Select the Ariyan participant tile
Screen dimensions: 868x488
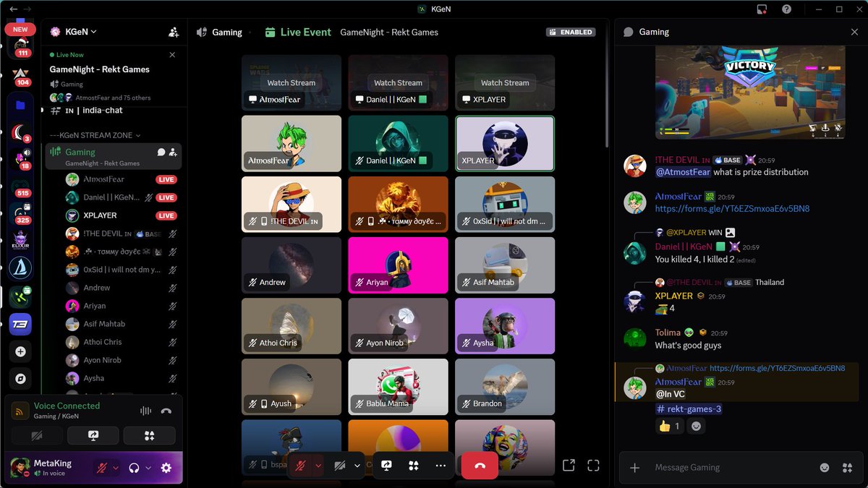coord(398,265)
